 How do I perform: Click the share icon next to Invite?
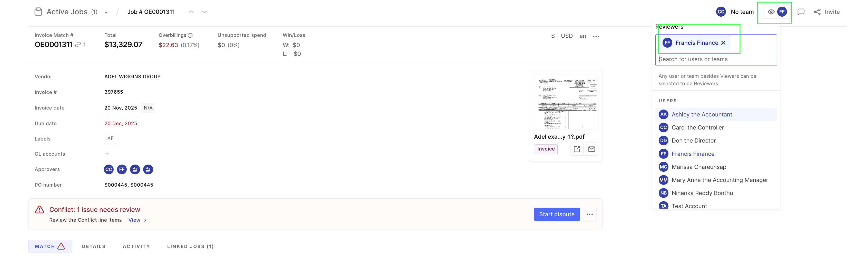(817, 12)
